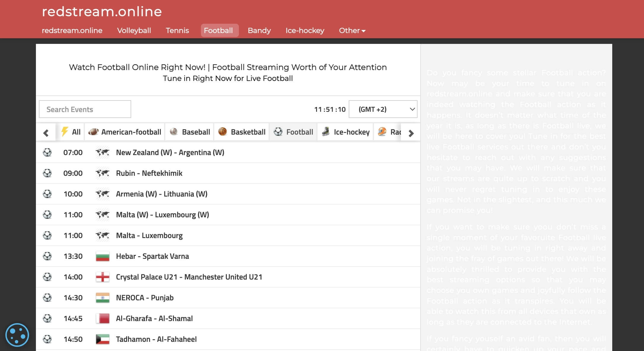Open the GMT +2 timezone dropdown
The width and height of the screenshot is (644, 351).
[383, 109]
